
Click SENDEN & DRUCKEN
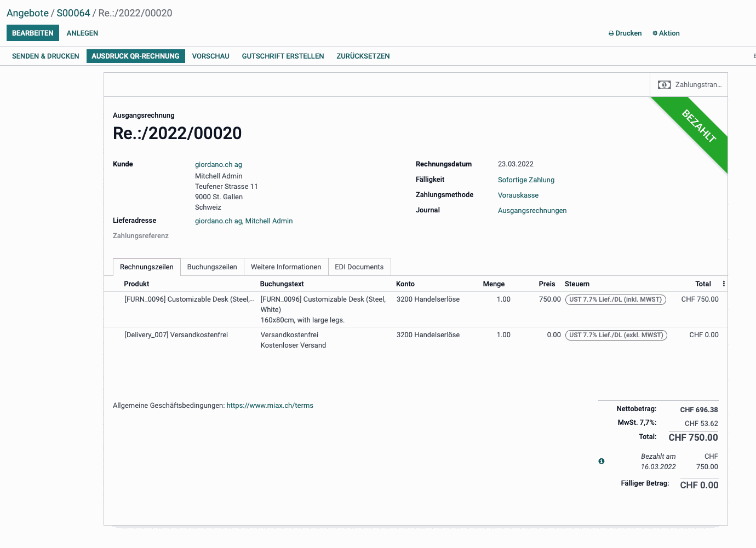coord(45,56)
